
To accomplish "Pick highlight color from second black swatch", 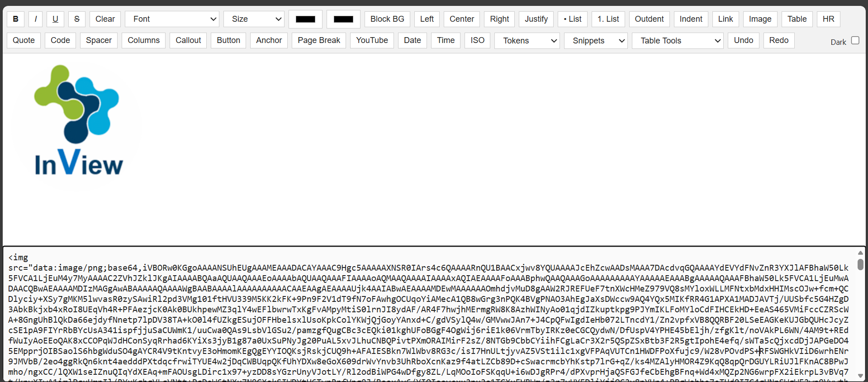I will click(x=344, y=19).
